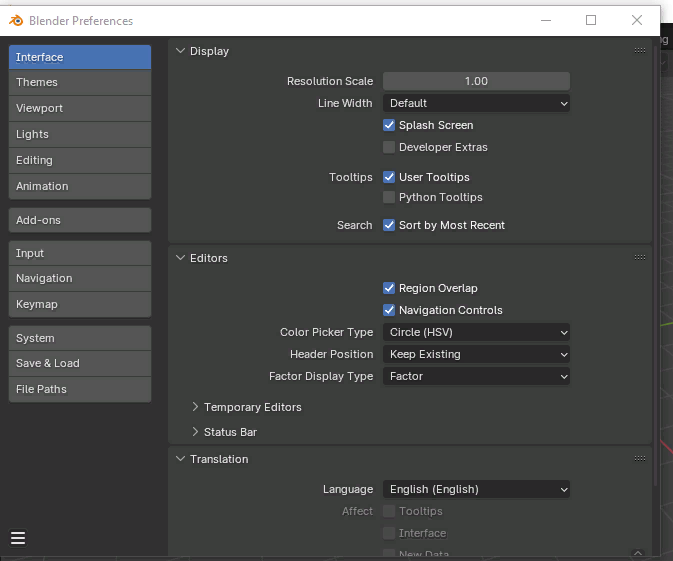
Task: Switch to the Themes tab
Action: 80,82
